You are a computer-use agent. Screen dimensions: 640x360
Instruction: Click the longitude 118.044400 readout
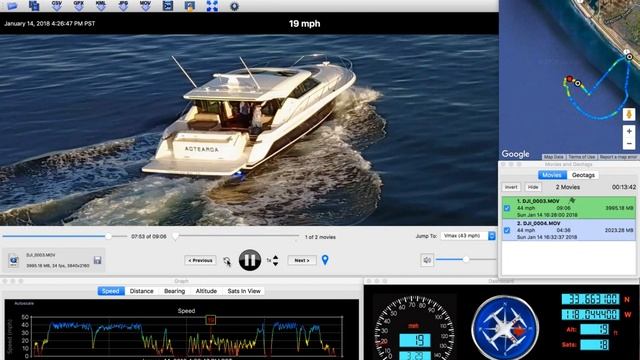590,314
